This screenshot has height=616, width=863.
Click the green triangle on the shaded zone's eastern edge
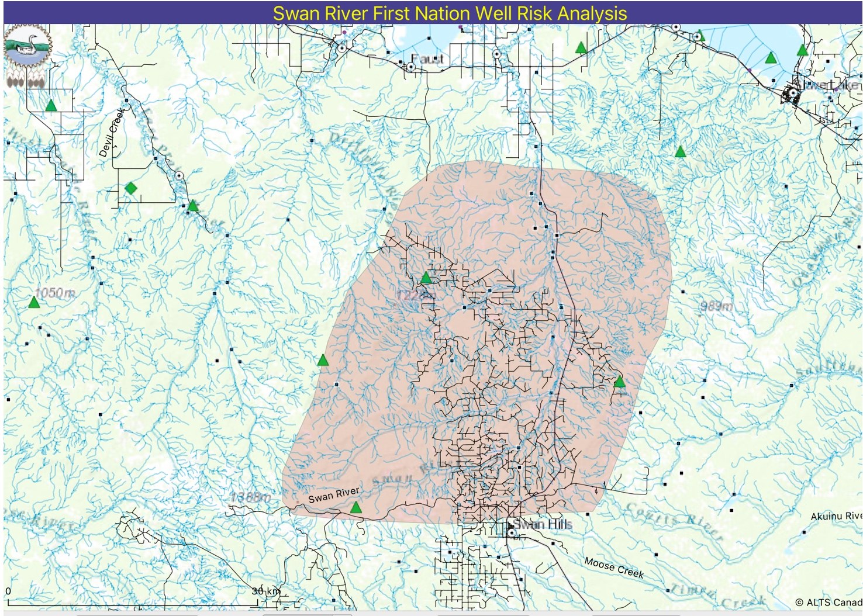620,382
